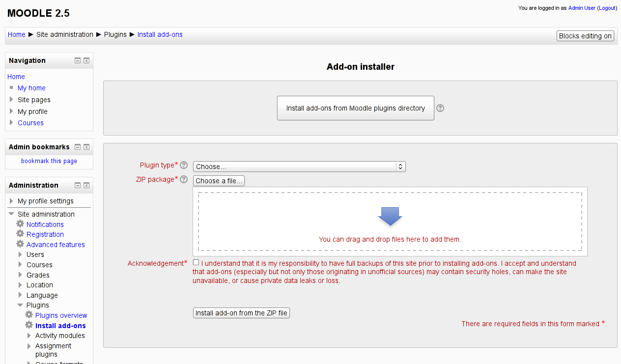
Task: Turn Blocks editing on
Action: (x=585, y=36)
